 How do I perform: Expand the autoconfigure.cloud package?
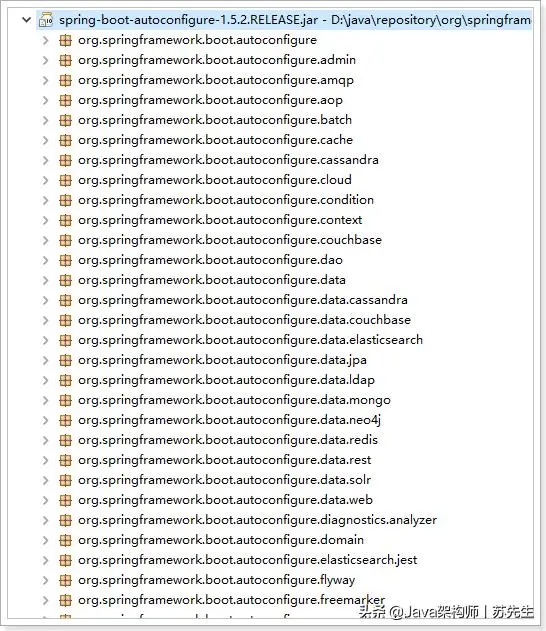(45, 180)
